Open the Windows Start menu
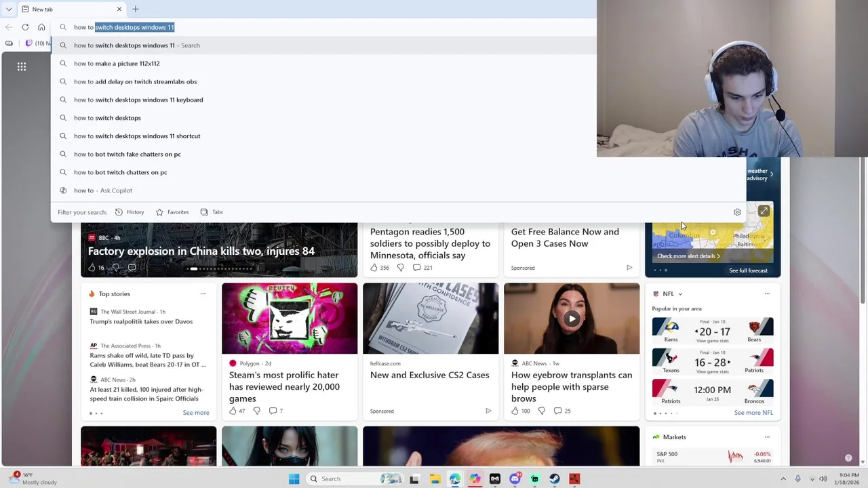Screen dimensions: 868x488 [x=294, y=479]
